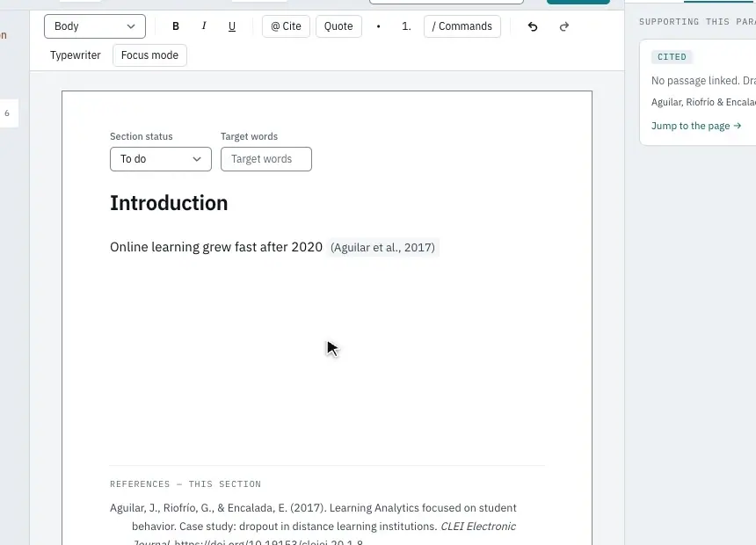
Task: Open the Body paragraph style dropdown
Action: pos(95,26)
